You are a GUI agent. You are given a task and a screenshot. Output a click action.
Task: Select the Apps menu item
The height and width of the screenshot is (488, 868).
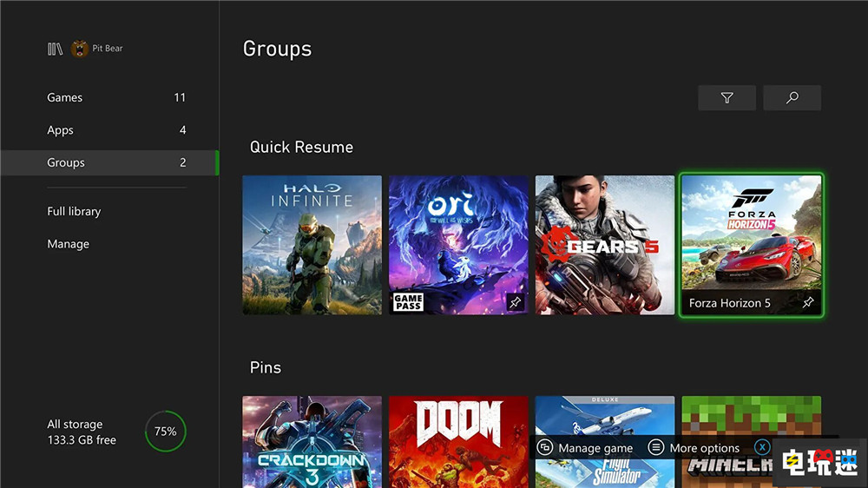pyautogui.click(x=109, y=130)
